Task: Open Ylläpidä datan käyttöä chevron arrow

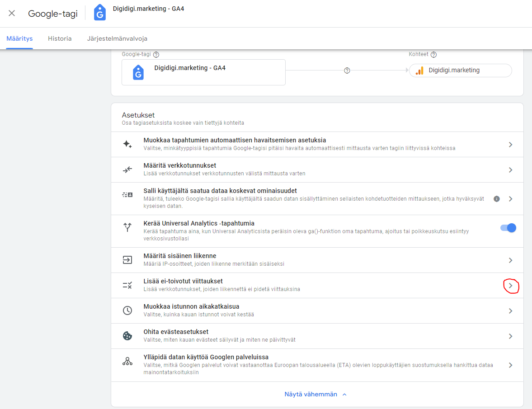Action: click(510, 365)
